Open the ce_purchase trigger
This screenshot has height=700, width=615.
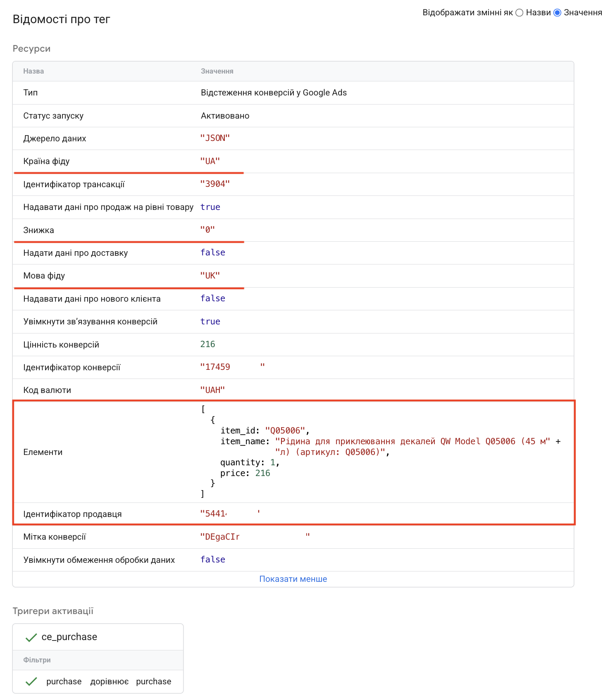tap(69, 637)
